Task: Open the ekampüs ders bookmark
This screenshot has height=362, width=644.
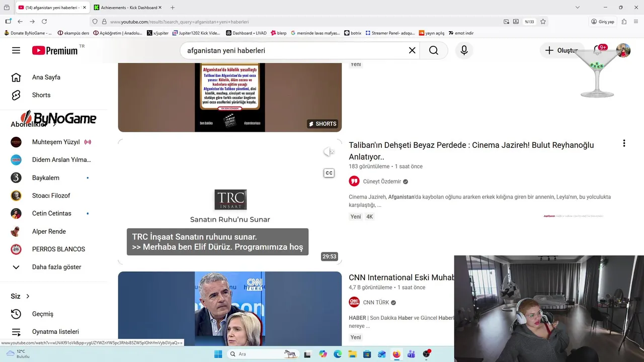Action: (73, 33)
